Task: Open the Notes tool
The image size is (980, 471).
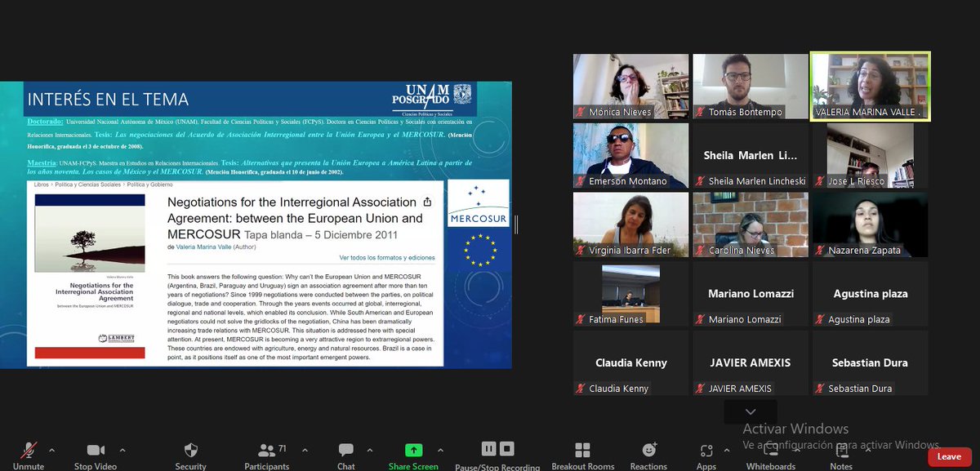Action: click(x=841, y=455)
